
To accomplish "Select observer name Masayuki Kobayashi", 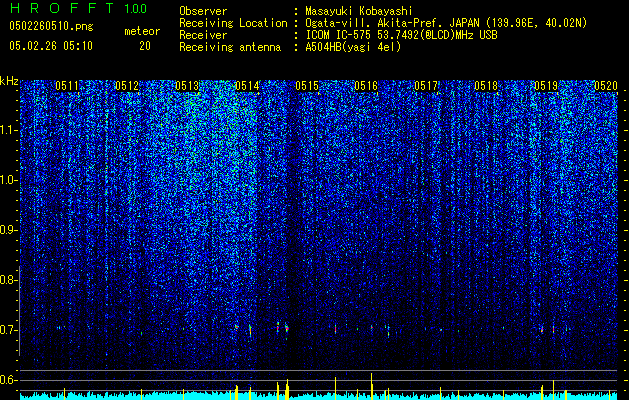I will [x=359, y=11].
